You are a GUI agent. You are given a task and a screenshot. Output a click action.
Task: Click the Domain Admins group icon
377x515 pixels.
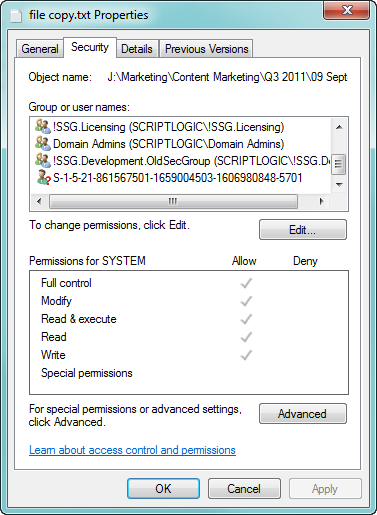pos(43,144)
